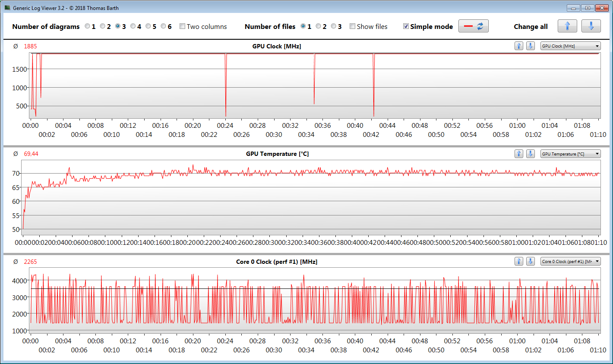Click GPU Temperature up arrow icon
Screen dimensions: 613x364
(x=519, y=154)
